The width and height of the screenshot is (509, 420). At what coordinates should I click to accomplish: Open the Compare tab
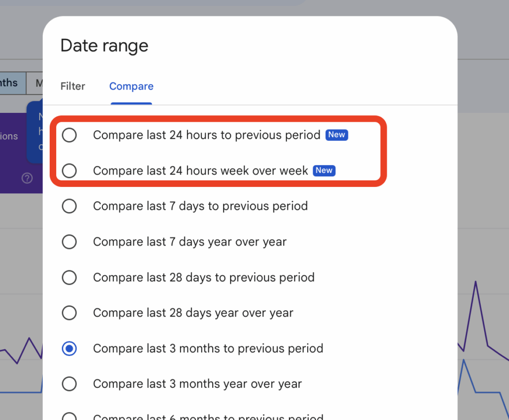[131, 86]
